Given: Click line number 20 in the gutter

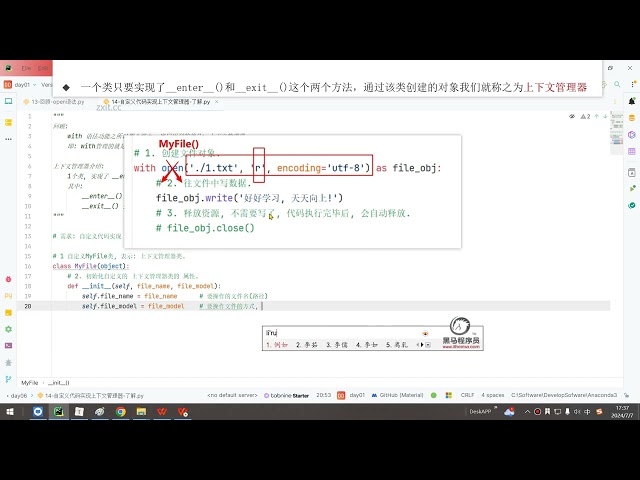Looking at the screenshot, I should tap(28, 306).
